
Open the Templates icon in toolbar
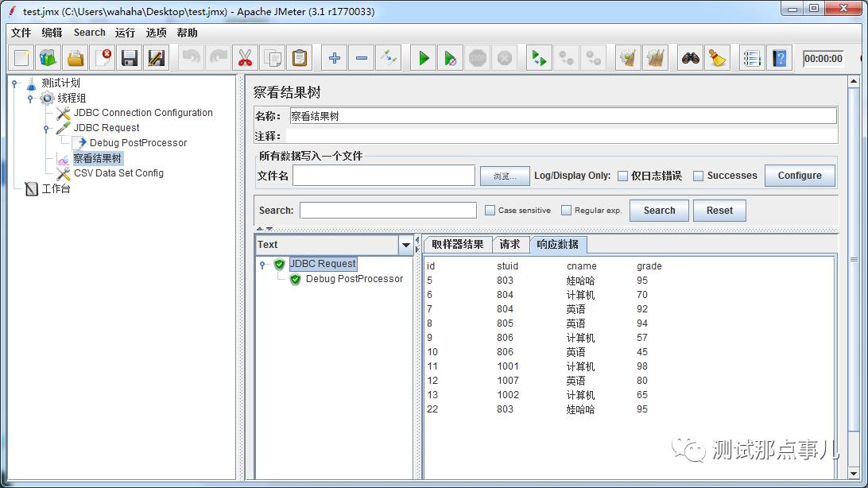click(48, 58)
